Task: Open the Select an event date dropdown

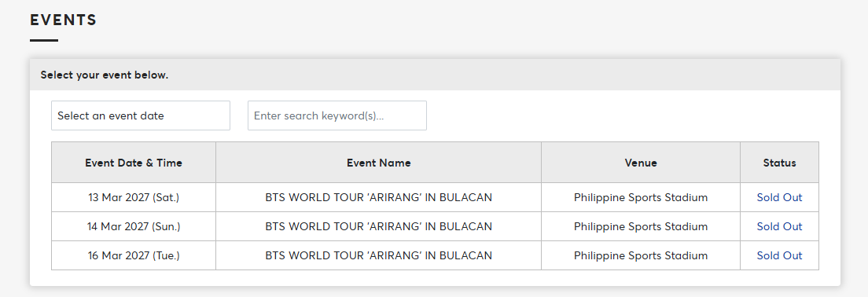Action: coord(141,115)
